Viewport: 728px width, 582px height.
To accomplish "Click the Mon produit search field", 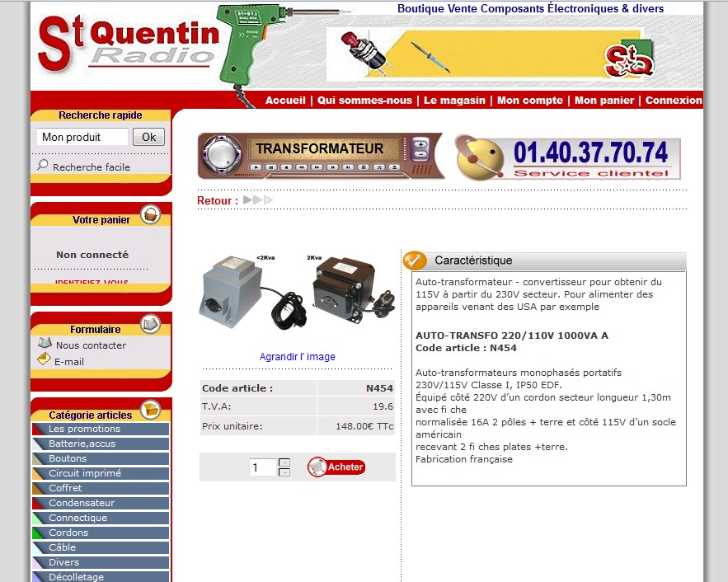I will click(82, 137).
